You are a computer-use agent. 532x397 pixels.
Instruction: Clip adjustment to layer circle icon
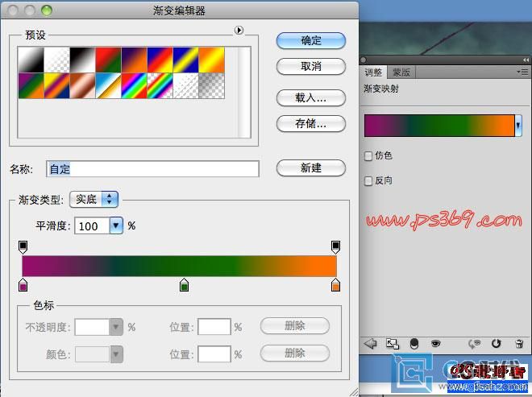click(414, 344)
